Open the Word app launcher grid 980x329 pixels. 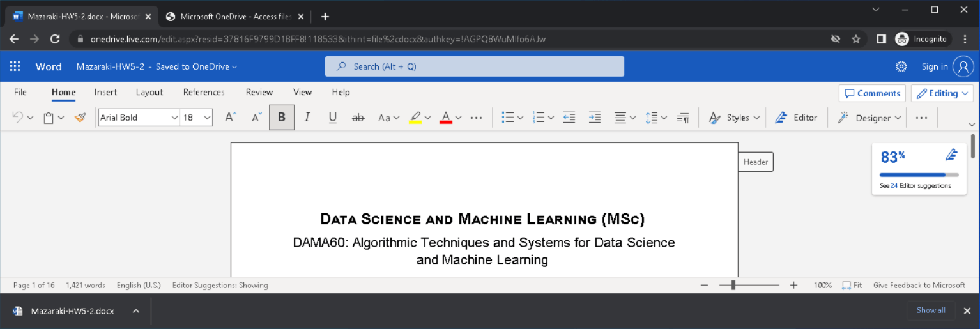[x=15, y=66]
